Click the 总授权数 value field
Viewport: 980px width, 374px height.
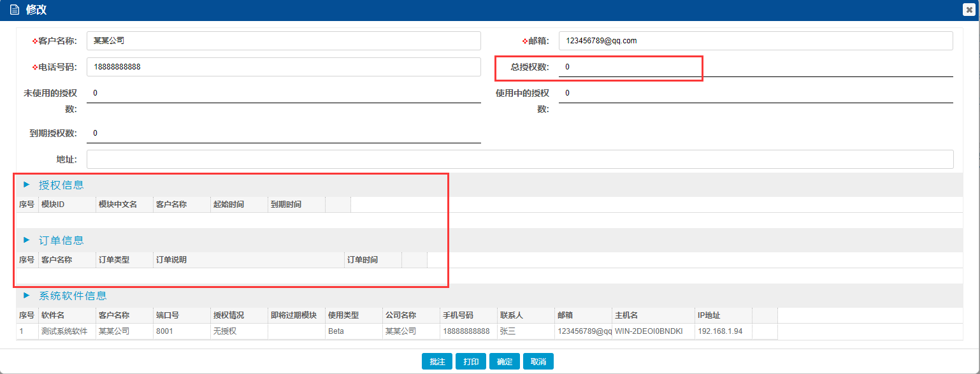tap(755, 68)
